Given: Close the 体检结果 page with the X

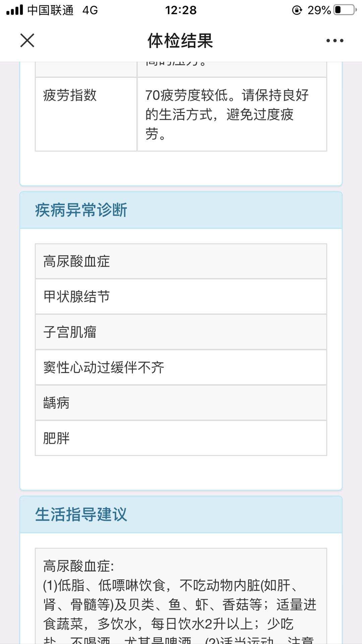Looking at the screenshot, I should point(27,41).
